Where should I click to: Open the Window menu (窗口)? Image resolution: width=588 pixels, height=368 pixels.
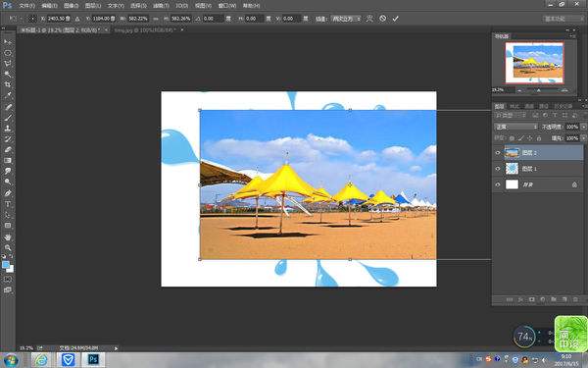coord(227,6)
